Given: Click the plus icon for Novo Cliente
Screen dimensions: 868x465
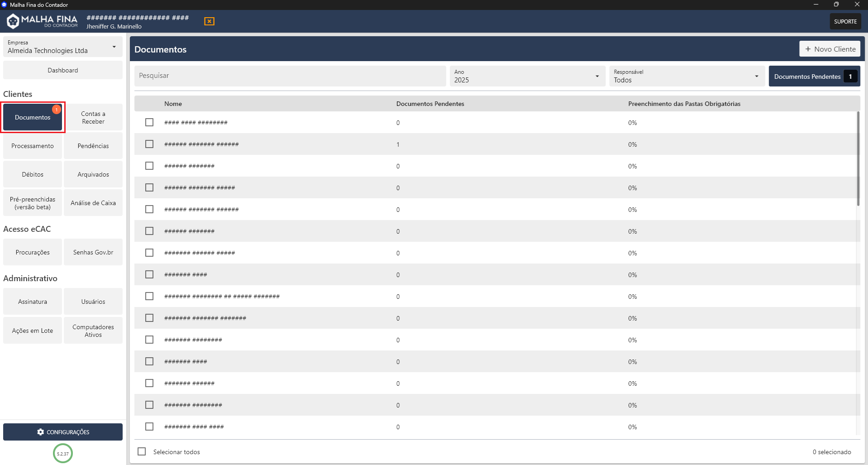Looking at the screenshot, I should pos(808,49).
